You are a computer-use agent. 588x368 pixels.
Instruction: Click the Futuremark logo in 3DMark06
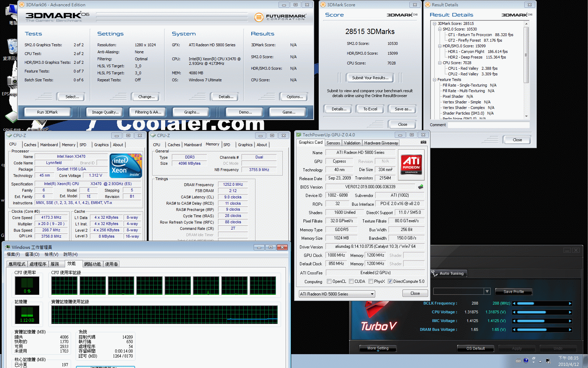pyautogui.click(x=280, y=17)
